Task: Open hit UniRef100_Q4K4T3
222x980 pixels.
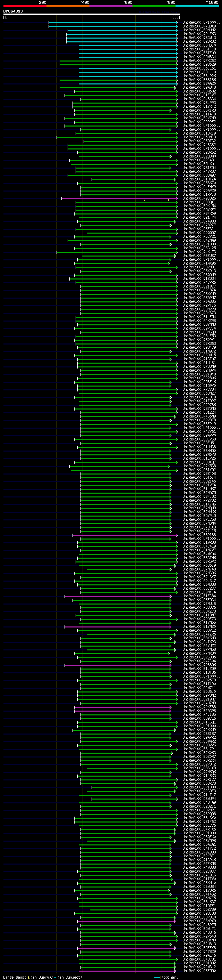Action: (x=199, y=252)
